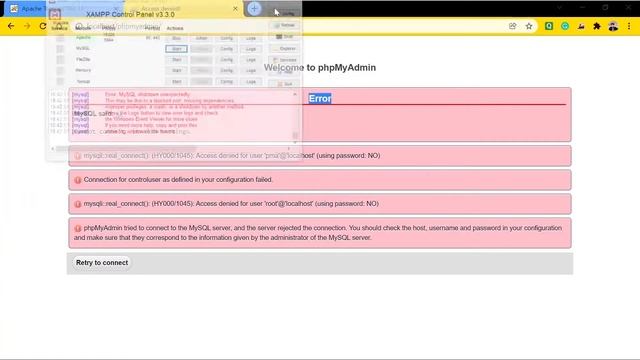Open a new browser tab
The height and width of the screenshot is (360, 640).
pos(254,9)
